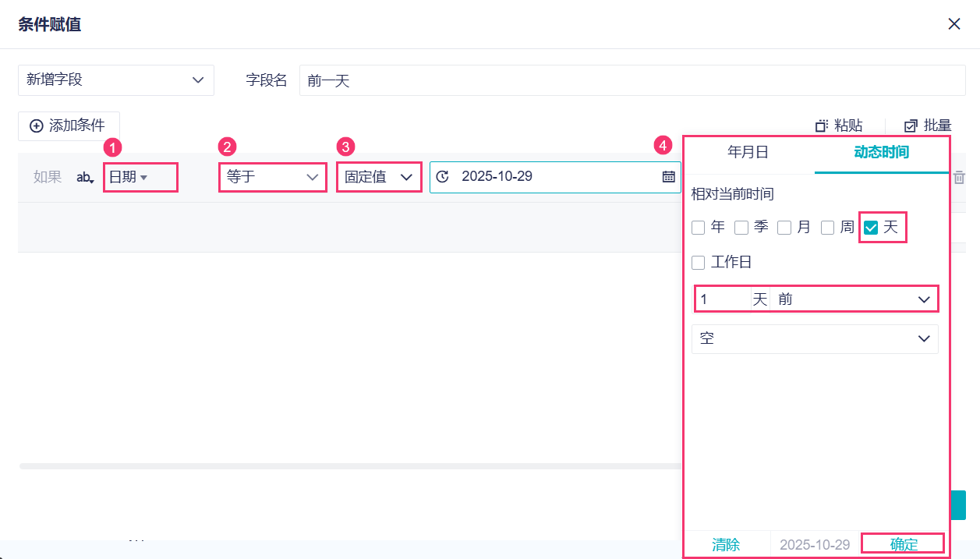Screen dimensions: 980x559
Task: Close the 条件赋值 dialog
Action: coord(953,24)
